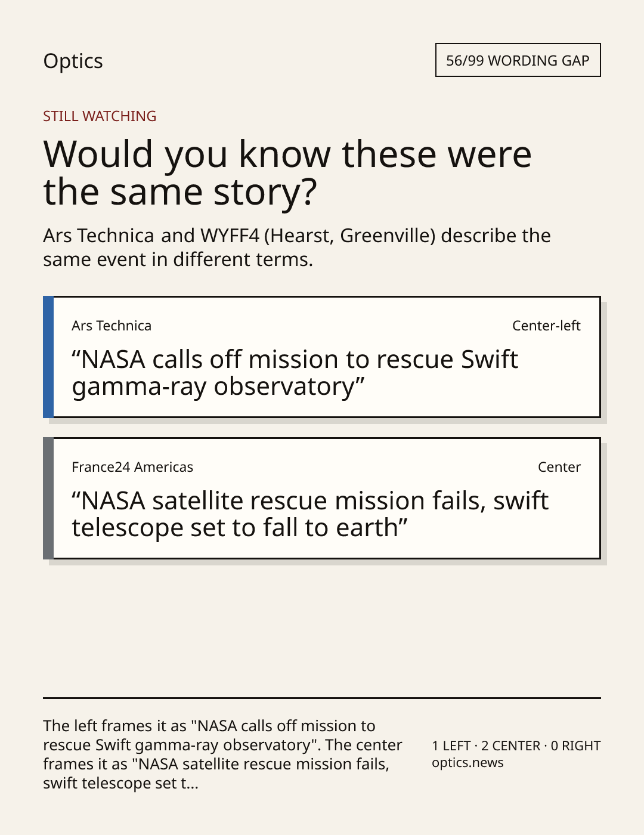Click the Optics logo text

73,61
